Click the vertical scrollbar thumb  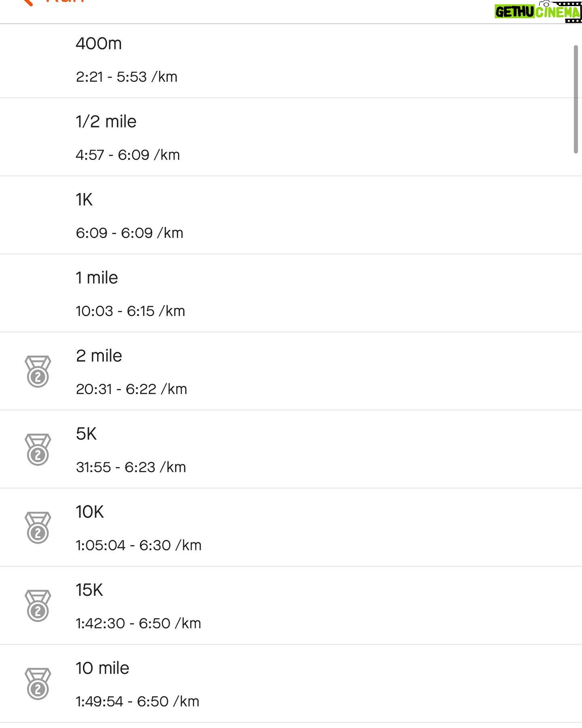pyautogui.click(x=576, y=99)
